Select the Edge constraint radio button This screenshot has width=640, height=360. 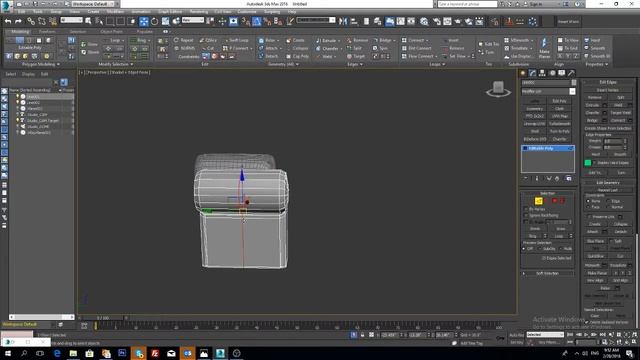pos(608,201)
